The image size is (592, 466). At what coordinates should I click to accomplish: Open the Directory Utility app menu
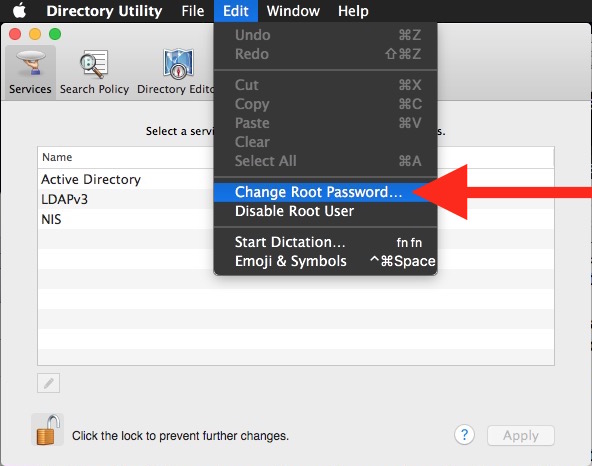point(104,11)
